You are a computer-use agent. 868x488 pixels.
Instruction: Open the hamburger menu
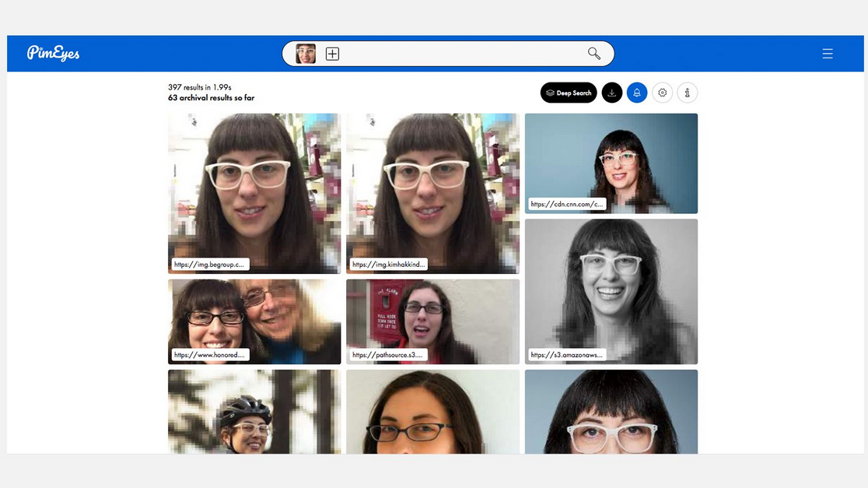pos(828,54)
